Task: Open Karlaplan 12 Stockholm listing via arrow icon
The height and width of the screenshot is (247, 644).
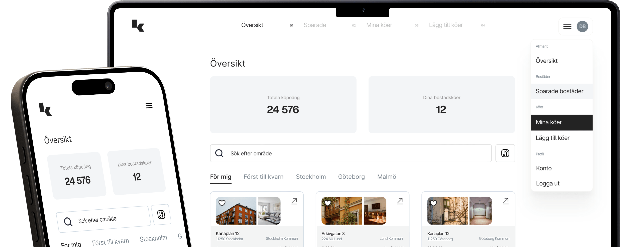Action: pos(294,201)
